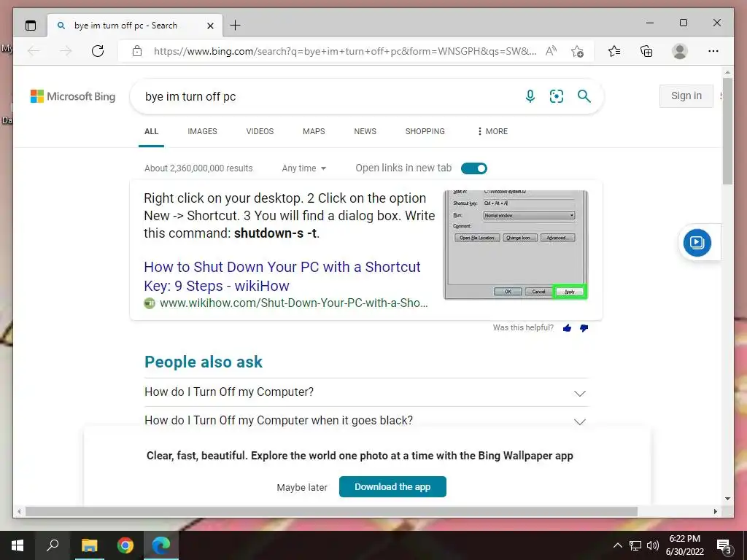This screenshot has height=560, width=747.
Task: Open Edge Settings and more menu
Action: [x=713, y=51]
